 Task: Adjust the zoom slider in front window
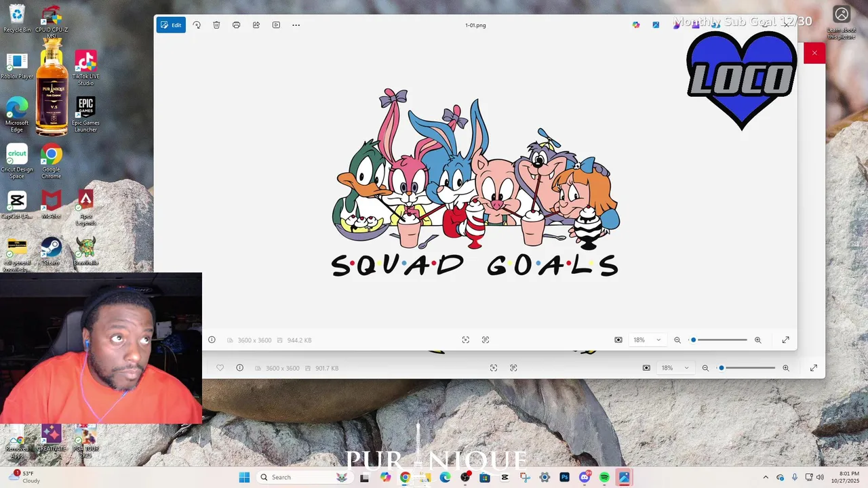[719, 340]
